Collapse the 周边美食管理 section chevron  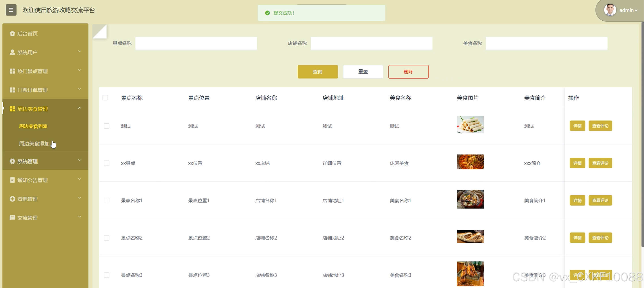click(80, 108)
